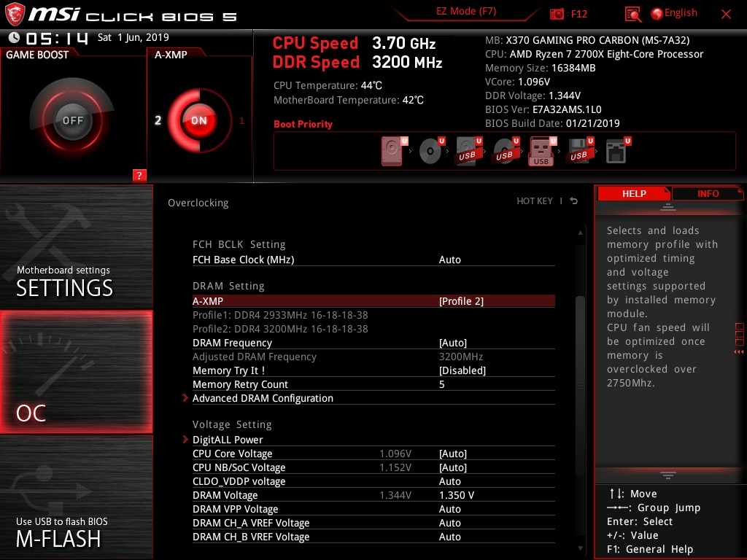This screenshot has width=747, height=560.
Task: Select A-XMP profile number 2
Action: (158, 120)
